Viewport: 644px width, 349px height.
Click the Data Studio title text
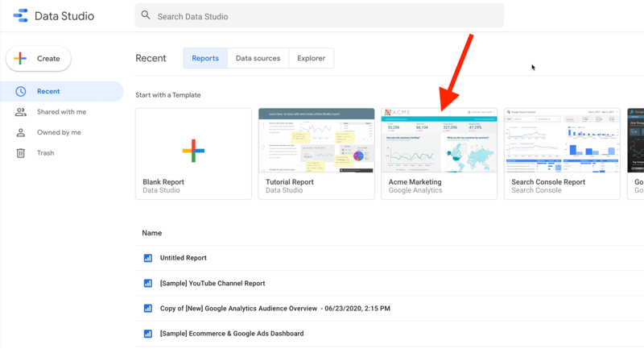(64, 16)
